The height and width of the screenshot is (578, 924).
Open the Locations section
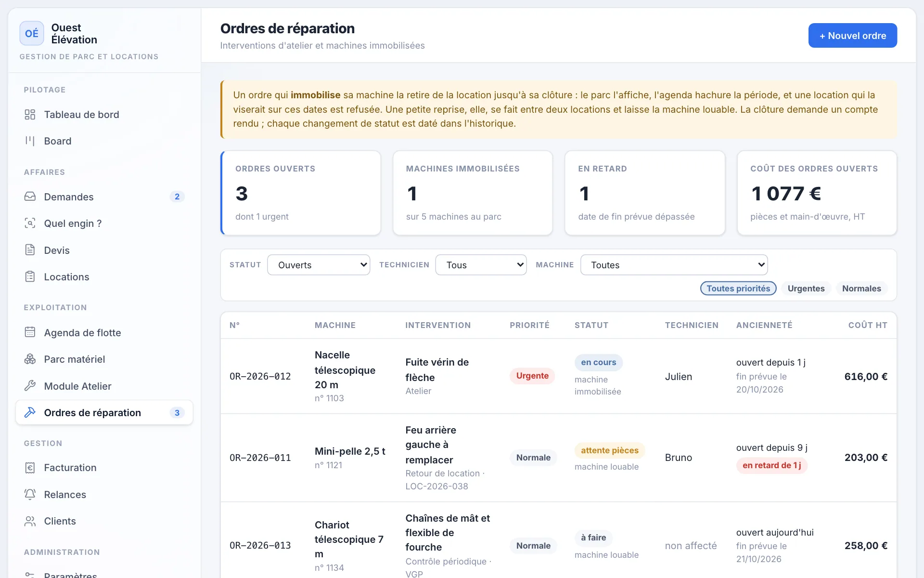click(x=104, y=276)
